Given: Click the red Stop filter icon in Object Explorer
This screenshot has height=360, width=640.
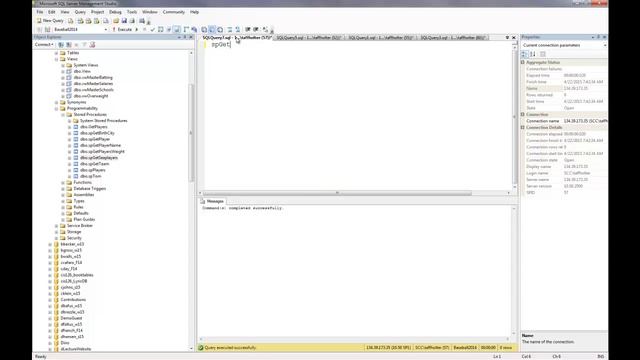Looking at the screenshot, I should (93, 44).
